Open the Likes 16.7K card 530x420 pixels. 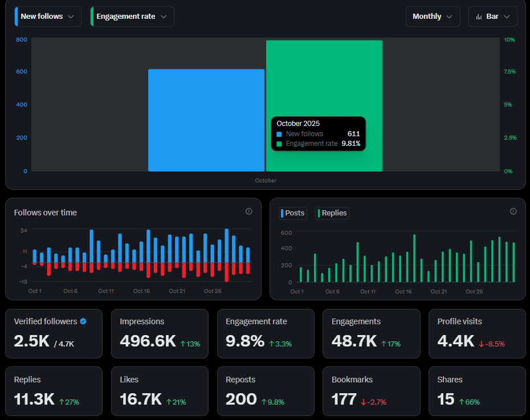pos(160,392)
